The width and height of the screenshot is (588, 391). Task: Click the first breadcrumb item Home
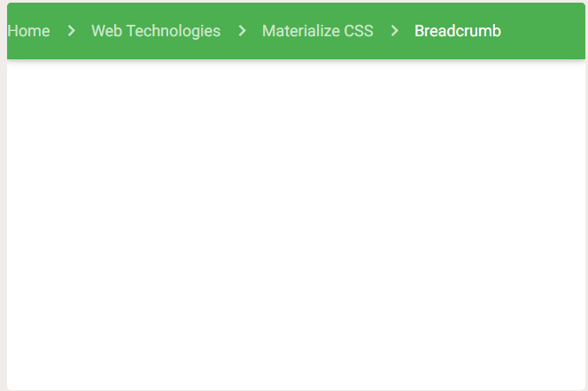28,31
